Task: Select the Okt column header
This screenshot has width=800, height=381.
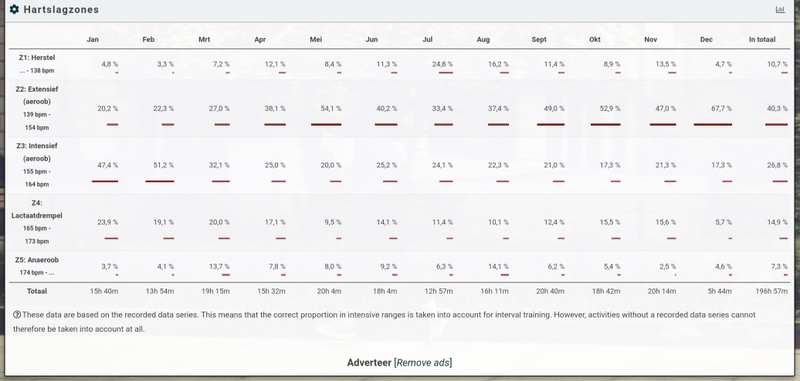Action: pyautogui.click(x=595, y=39)
